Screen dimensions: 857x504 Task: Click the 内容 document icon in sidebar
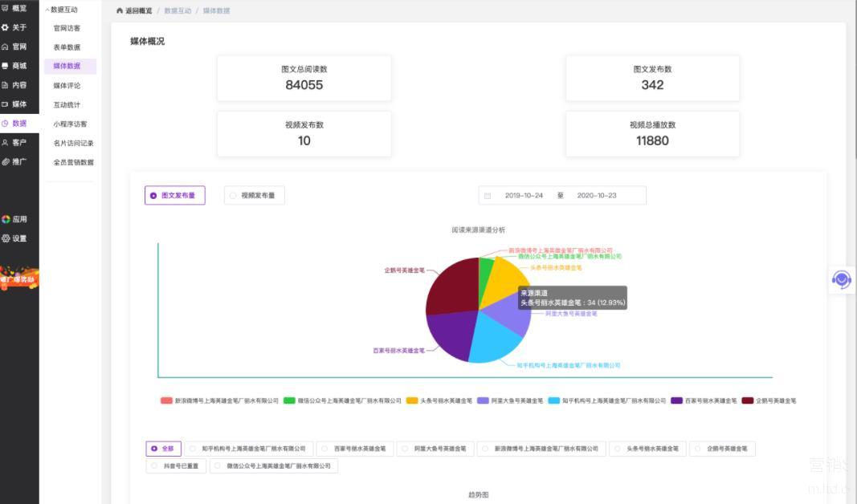pyautogui.click(x=5, y=85)
